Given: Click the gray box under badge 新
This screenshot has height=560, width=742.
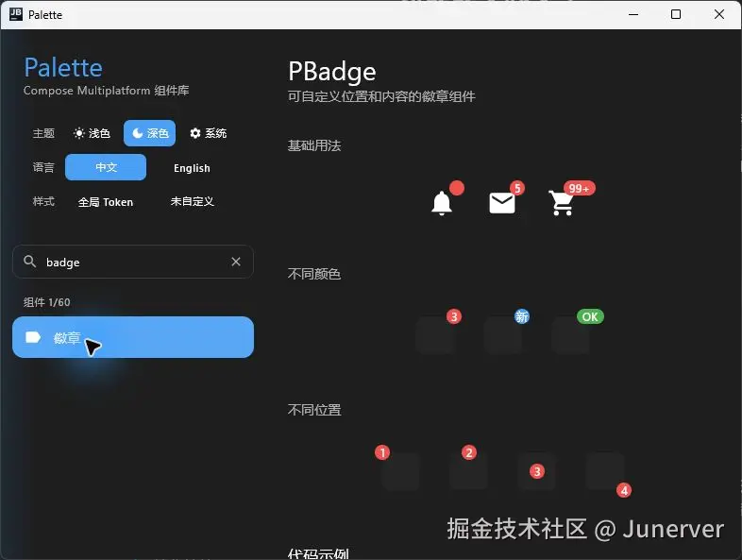Looking at the screenshot, I should (502, 335).
